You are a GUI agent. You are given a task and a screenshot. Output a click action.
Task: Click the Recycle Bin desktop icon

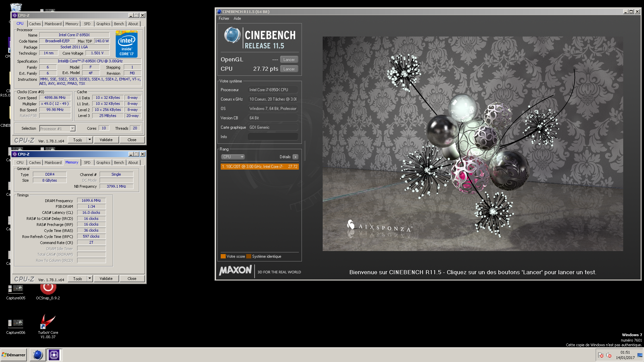point(16,7)
